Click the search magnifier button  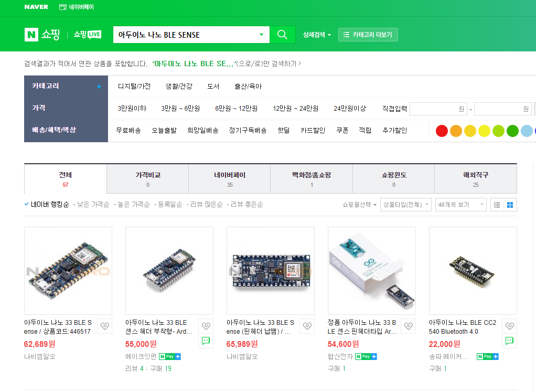(x=282, y=35)
